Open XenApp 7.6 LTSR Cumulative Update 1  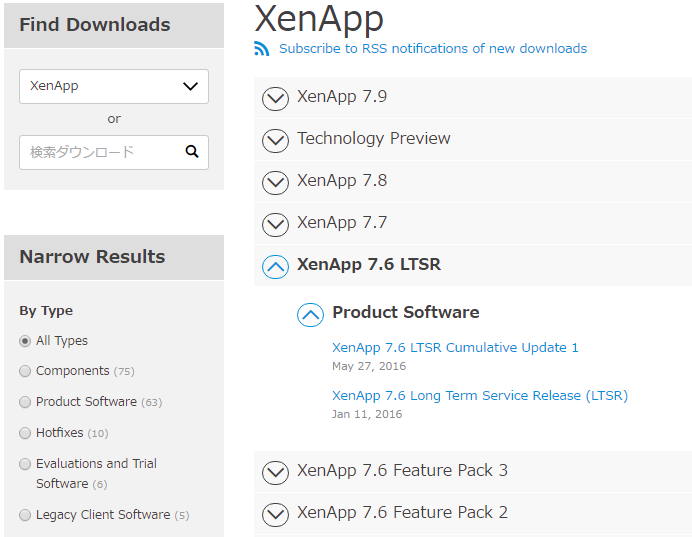[x=455, y=348]
